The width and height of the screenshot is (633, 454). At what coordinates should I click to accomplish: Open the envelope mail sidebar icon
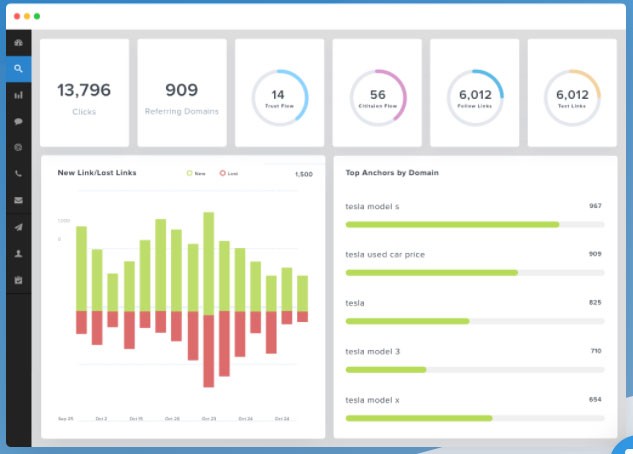(18, 200)
